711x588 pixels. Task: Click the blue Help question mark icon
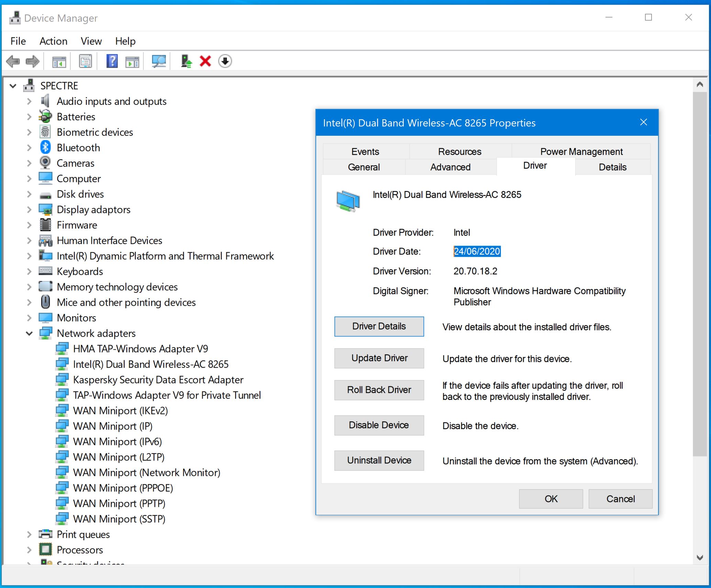[112, 62]
